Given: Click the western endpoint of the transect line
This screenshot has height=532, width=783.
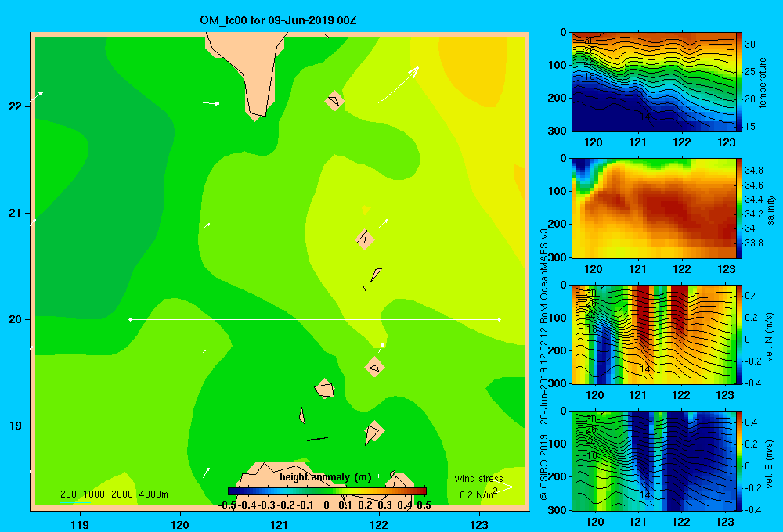Looking at the screenshot, I should [x=130, y=319].
